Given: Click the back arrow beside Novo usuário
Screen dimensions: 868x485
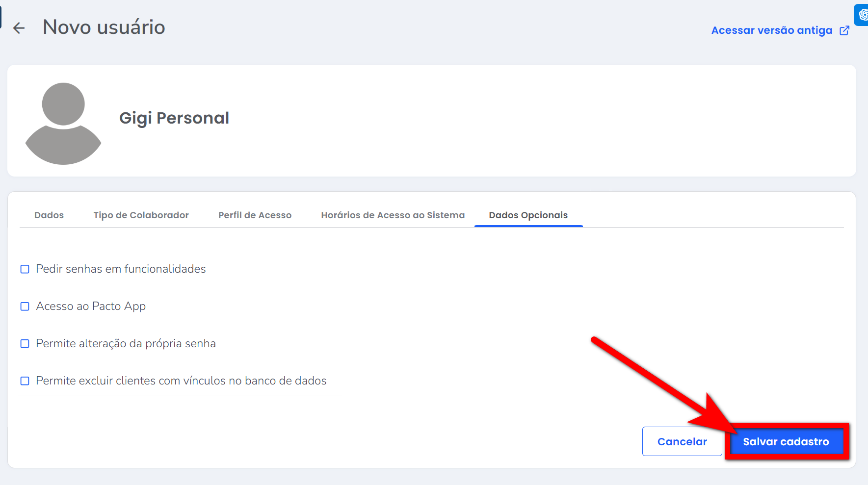Looking at the screenshot, I should (19, 28).
